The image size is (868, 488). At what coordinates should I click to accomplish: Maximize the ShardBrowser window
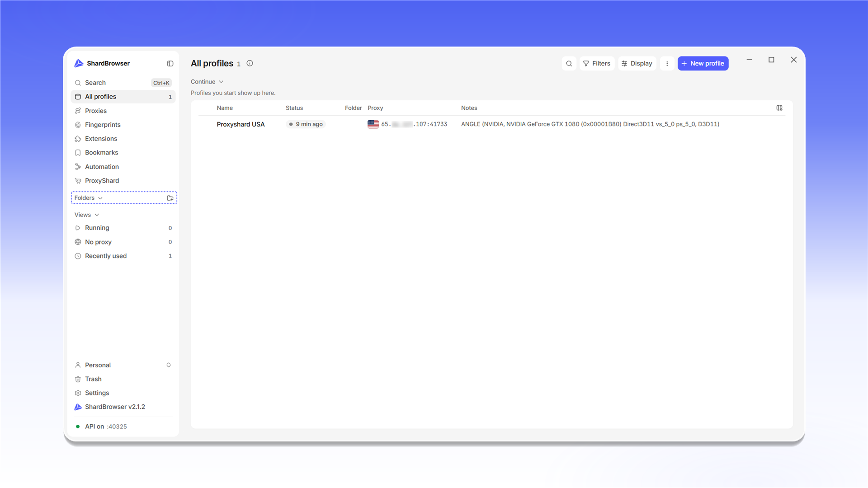[772, 60]
